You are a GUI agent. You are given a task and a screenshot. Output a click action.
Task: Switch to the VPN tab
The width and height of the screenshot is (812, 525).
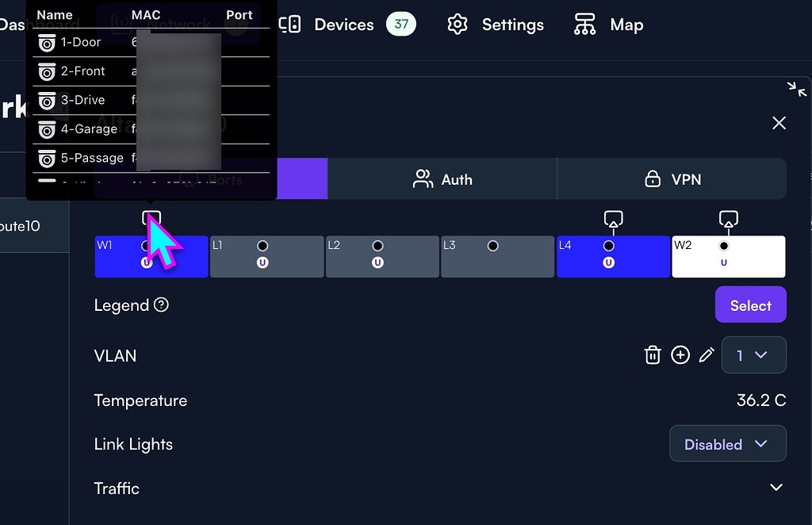pyautogui.click(x=672, y=178)
